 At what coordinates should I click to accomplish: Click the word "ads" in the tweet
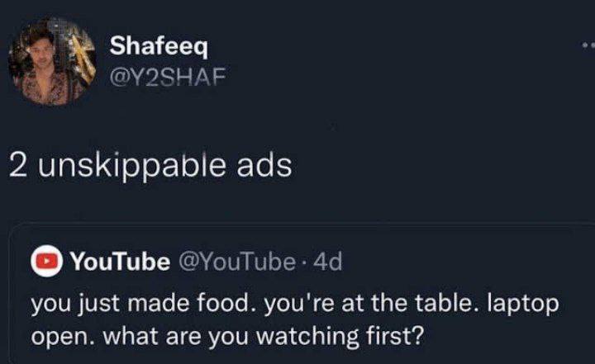pyautogui.click(x=266, y=165)
